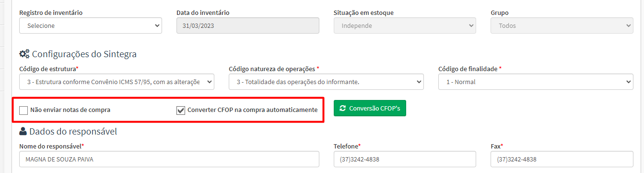Expand the Código de estrutura dropdown
Image resolution: width=644 pixels, height=173 pixels.
click(x=117, y=82)
